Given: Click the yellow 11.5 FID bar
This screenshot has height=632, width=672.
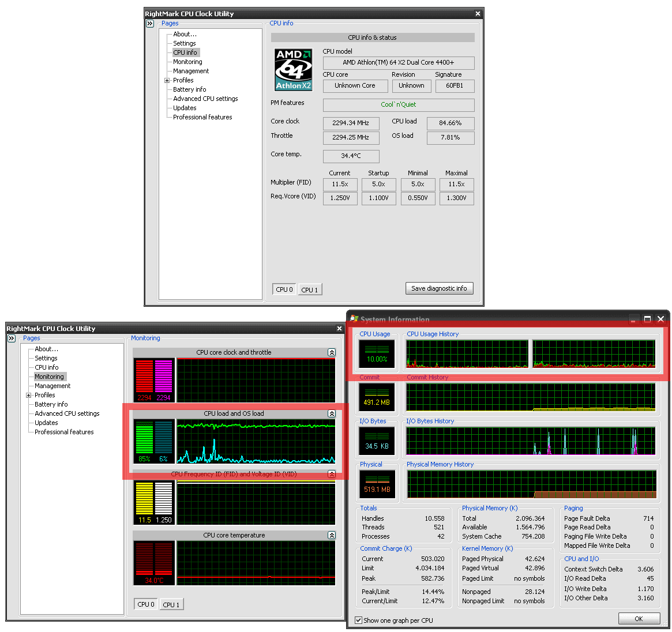Looking at the screenshot, I should click(x=144, y=498).
